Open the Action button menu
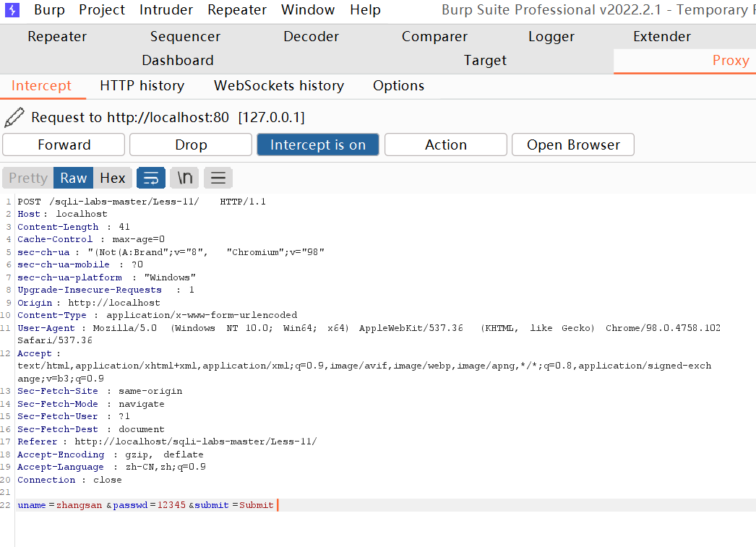The width and height of the screenshot is (756, 547). (445, 145)
